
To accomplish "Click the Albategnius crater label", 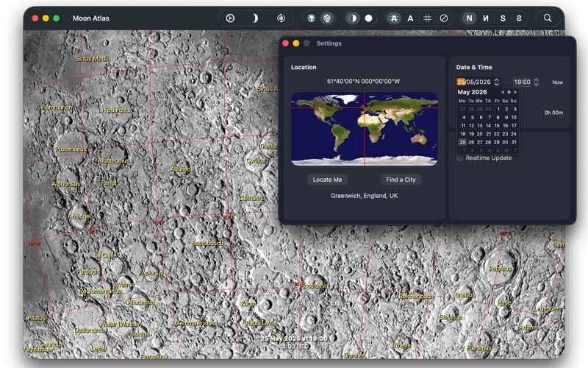I will click(x=114, y=160).
